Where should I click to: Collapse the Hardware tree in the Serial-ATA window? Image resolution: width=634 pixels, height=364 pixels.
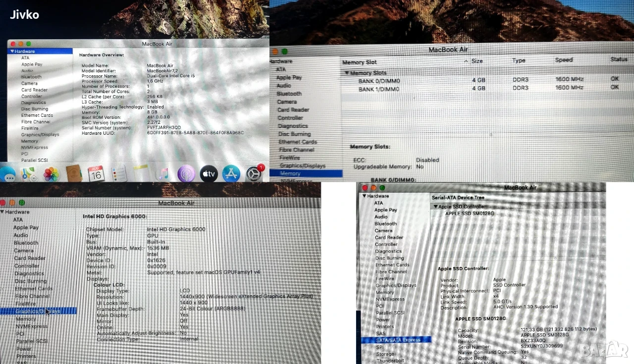click(x=365, y=196)
